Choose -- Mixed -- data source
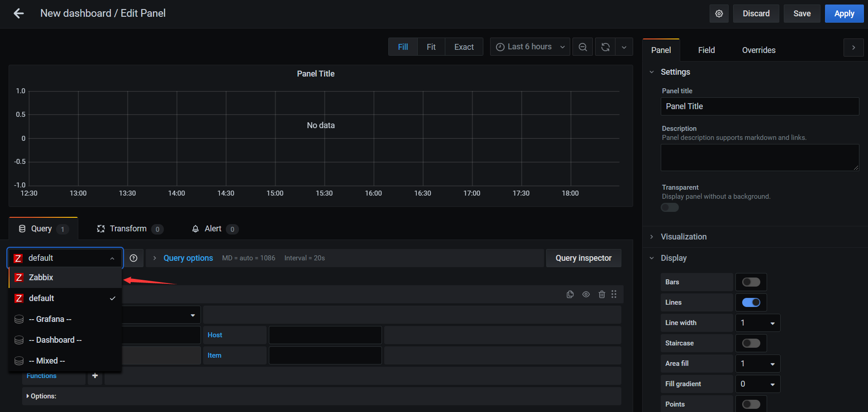 [66, 361]
